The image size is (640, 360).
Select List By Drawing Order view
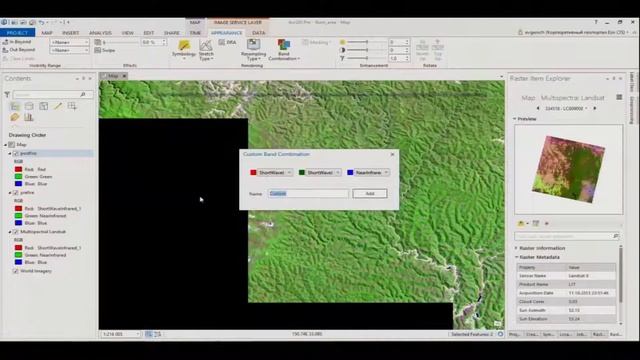[x=15, y=107]
